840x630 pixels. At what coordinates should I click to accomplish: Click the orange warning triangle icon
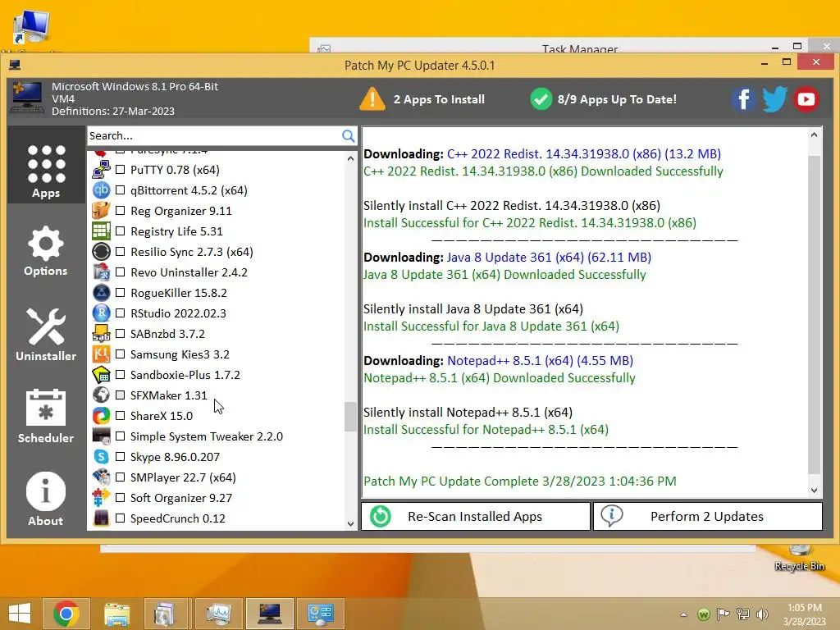click(372, 99)
